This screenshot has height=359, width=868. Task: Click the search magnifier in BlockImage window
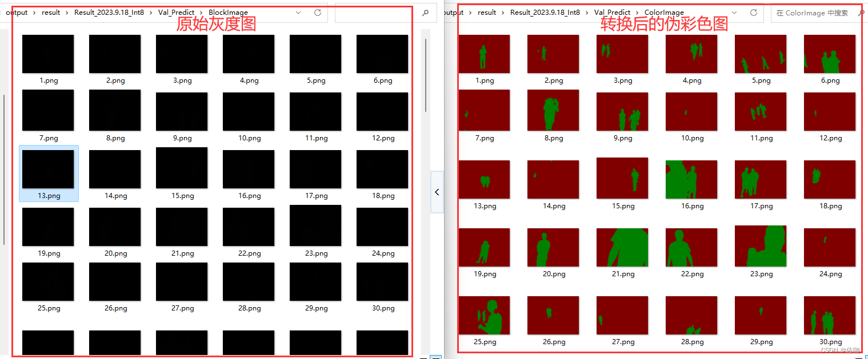coord(425,13)
